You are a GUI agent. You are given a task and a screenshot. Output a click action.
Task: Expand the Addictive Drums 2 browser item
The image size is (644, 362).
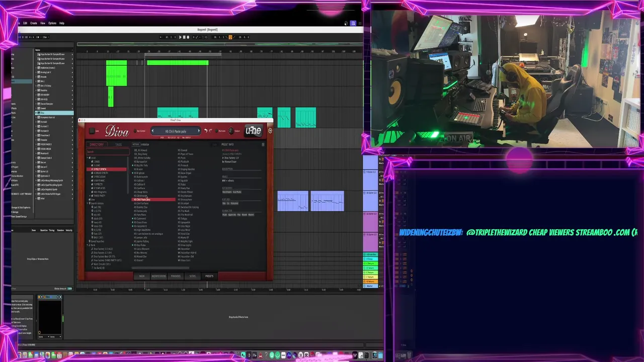36,68
